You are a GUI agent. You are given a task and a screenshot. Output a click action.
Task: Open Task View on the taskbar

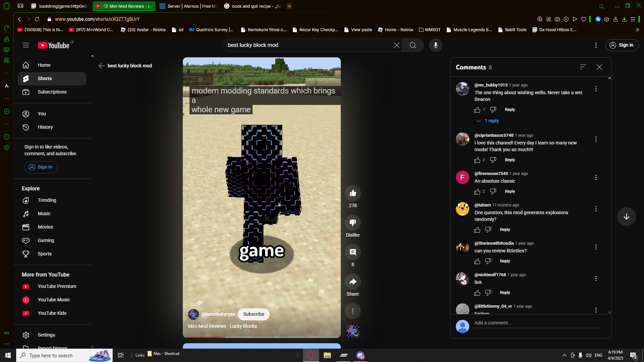click(121, 355)
